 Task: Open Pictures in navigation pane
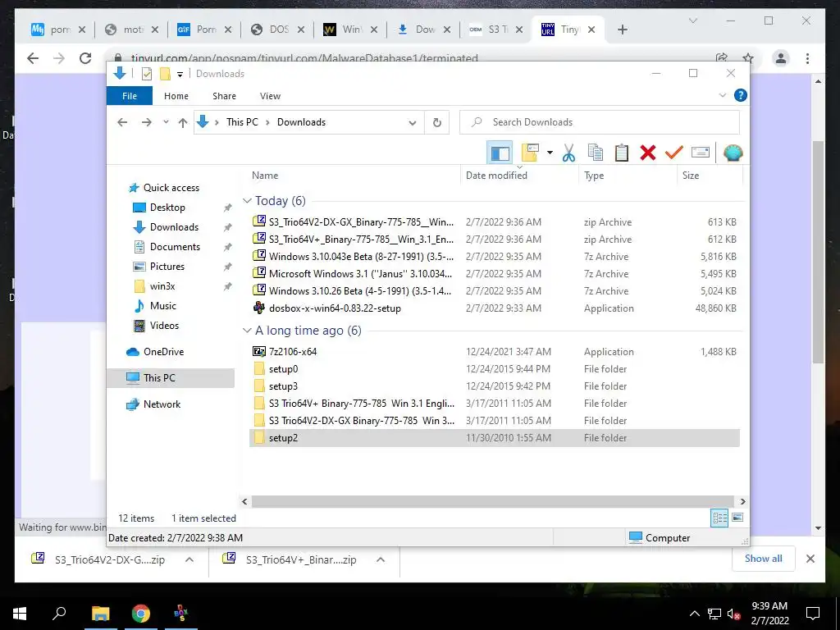click(x=167, y=267)
